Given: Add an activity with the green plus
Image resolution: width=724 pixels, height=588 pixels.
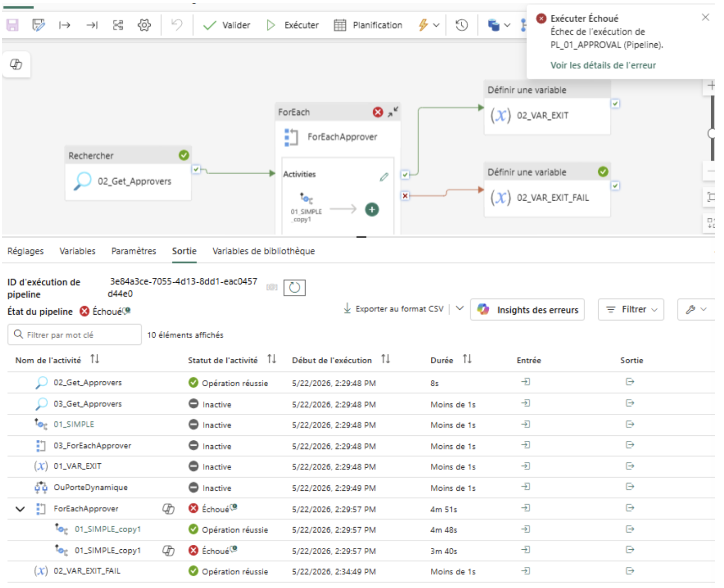Looking at the screenshot, I should tap(372, 210).
